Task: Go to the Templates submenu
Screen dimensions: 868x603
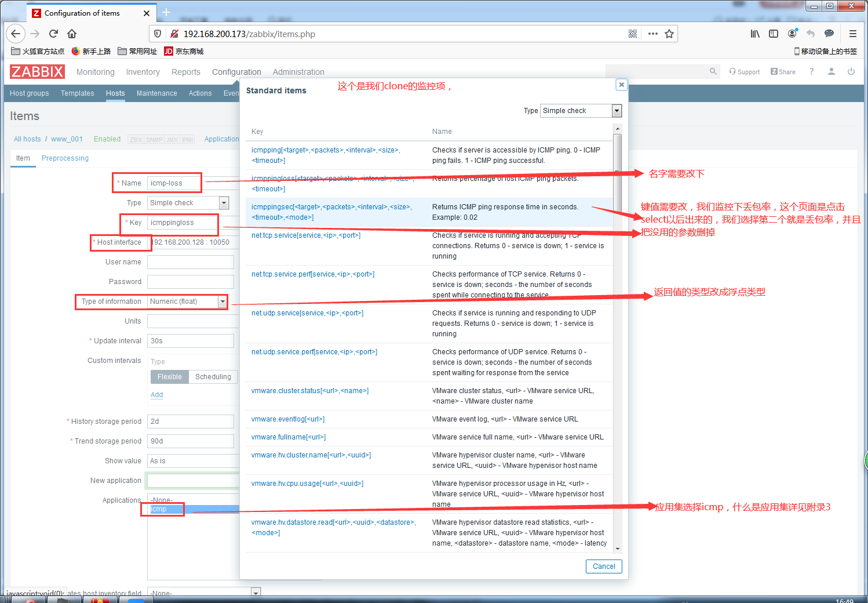Action: [77, 93]
